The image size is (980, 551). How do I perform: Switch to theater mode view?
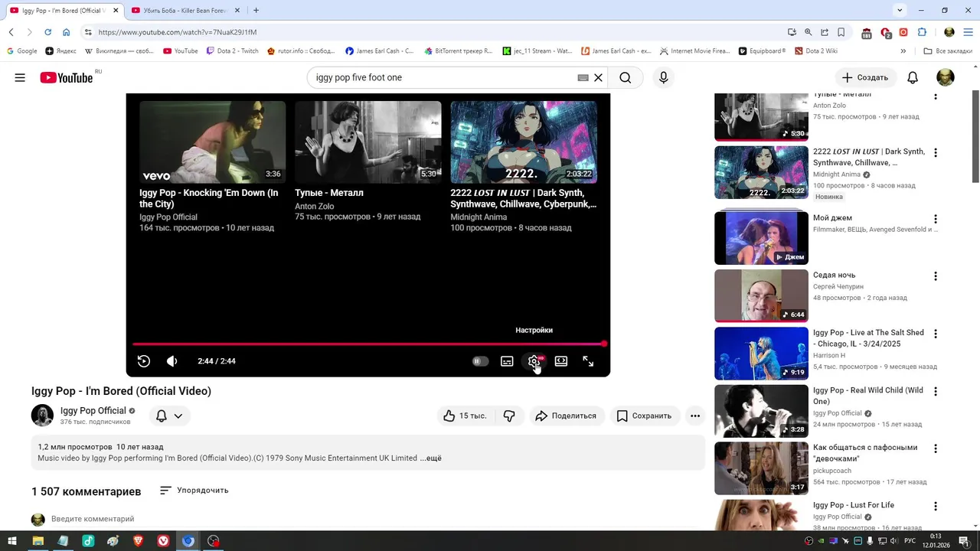561,361
